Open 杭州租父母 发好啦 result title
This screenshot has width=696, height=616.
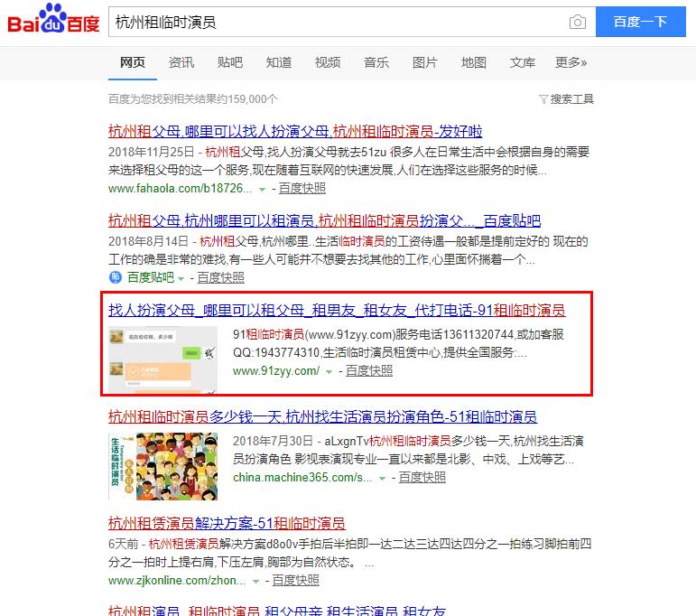295,132
